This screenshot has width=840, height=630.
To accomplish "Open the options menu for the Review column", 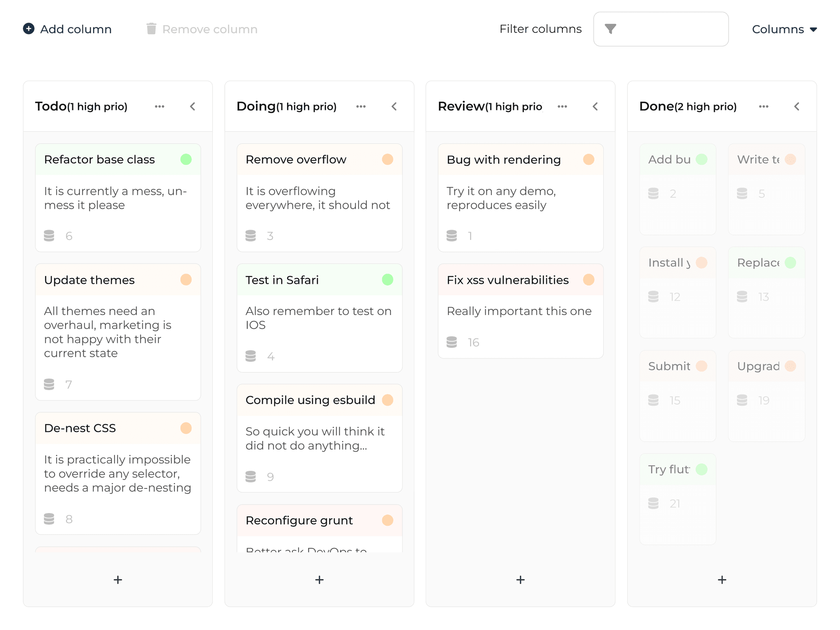I will click(x=562, y=106).
